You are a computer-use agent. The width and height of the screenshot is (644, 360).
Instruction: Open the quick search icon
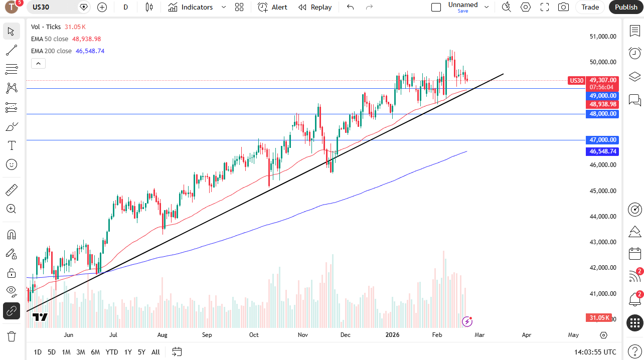pos(506,7)
